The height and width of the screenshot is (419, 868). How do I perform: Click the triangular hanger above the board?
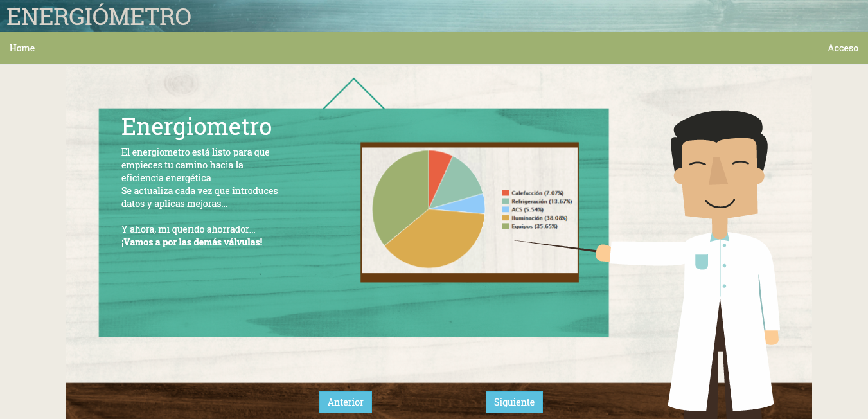pos(353,94)
